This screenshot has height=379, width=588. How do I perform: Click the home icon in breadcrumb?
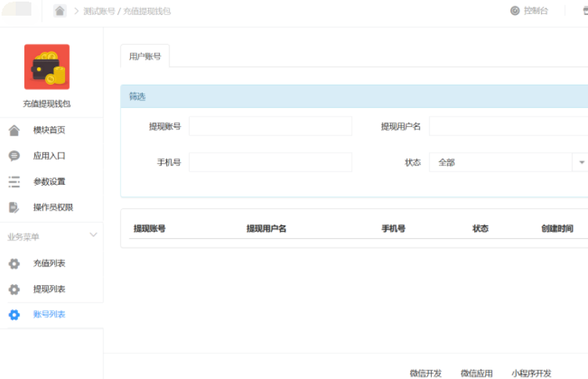pyautogui.click(x=60, y=11)
